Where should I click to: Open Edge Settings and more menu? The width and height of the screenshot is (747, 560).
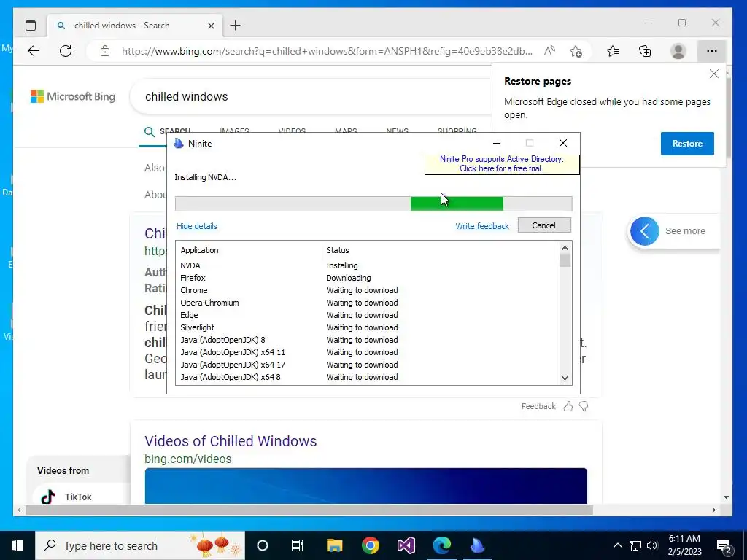pyautogui.click(x=712, y=51)
